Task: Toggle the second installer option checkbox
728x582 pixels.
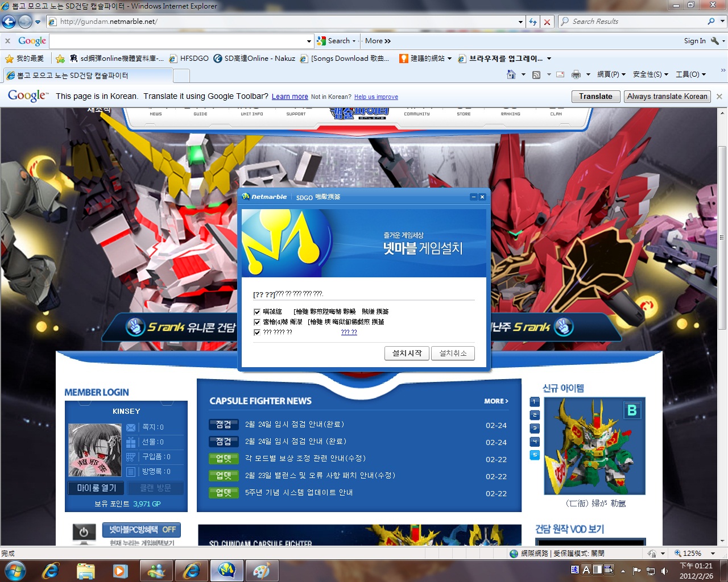Action: 257,322
